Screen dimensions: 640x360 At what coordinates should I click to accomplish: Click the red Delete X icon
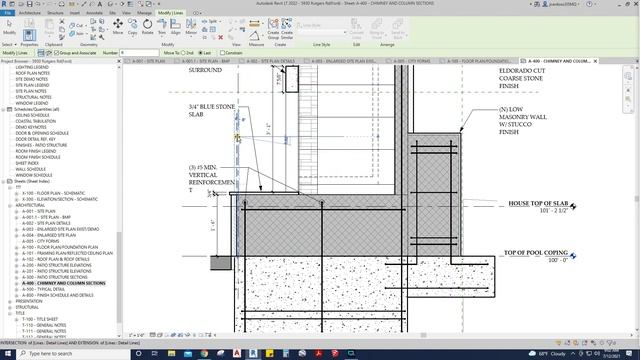tap(220, 37)
